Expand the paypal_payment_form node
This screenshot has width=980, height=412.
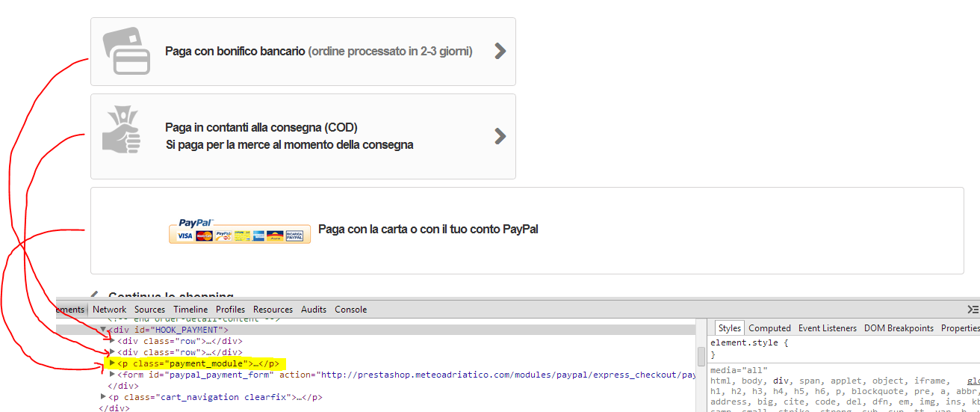[113, 375]
